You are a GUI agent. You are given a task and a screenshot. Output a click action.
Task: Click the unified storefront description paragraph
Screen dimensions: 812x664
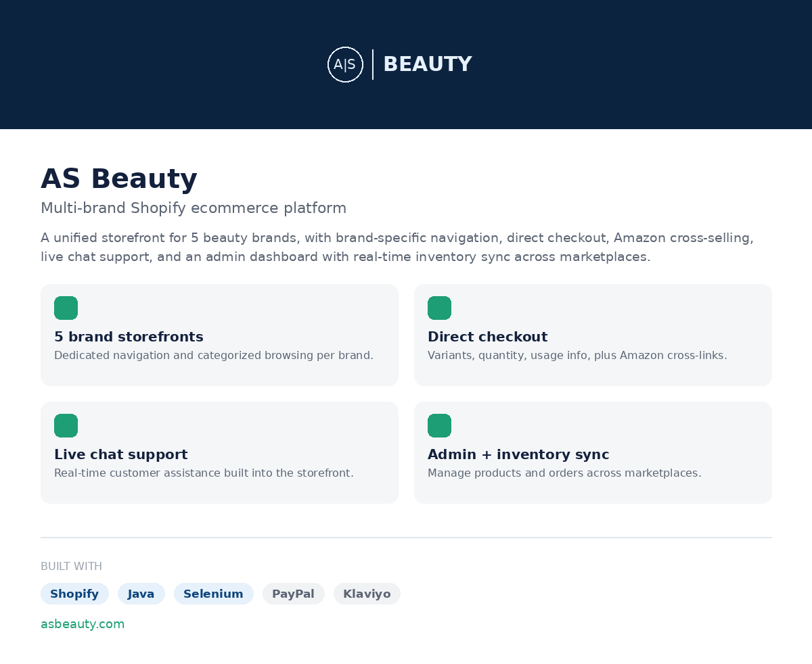tap(397, 247)
